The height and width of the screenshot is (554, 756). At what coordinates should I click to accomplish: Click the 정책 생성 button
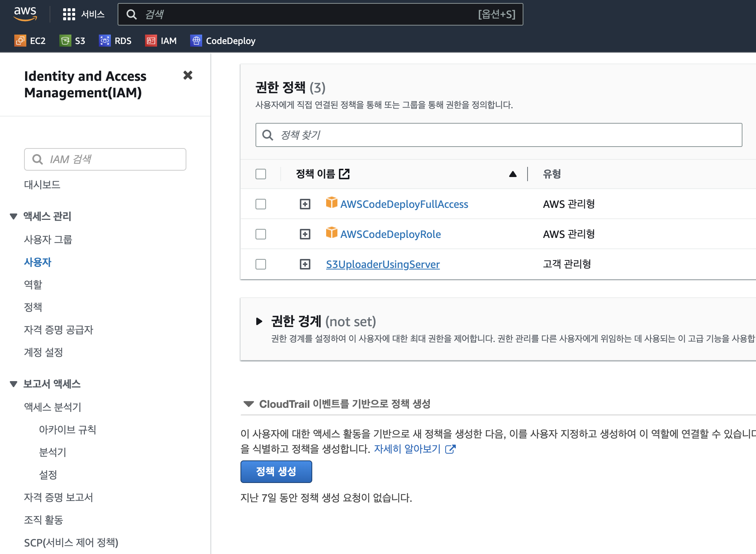click(276, 471)
